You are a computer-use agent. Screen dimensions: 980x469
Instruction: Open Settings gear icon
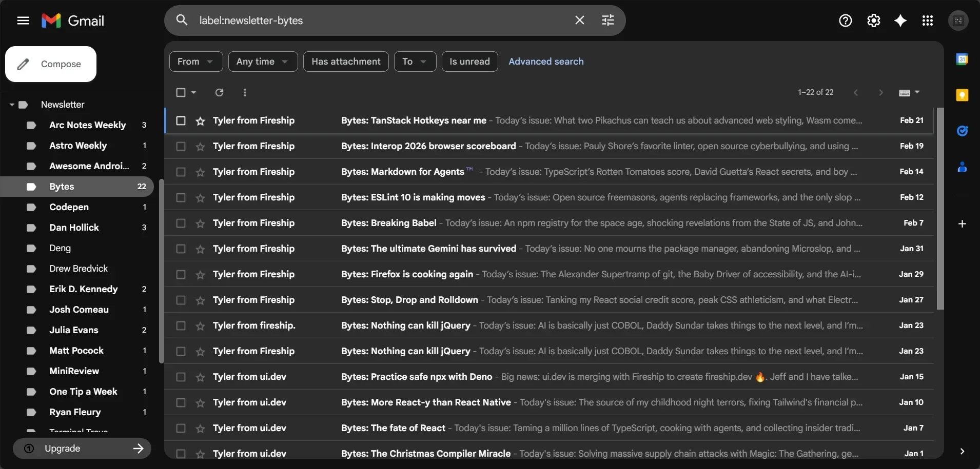873,21
